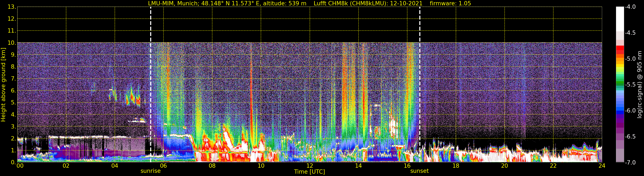Click the colorbar tick label '-7.0'

click(630, 162)
